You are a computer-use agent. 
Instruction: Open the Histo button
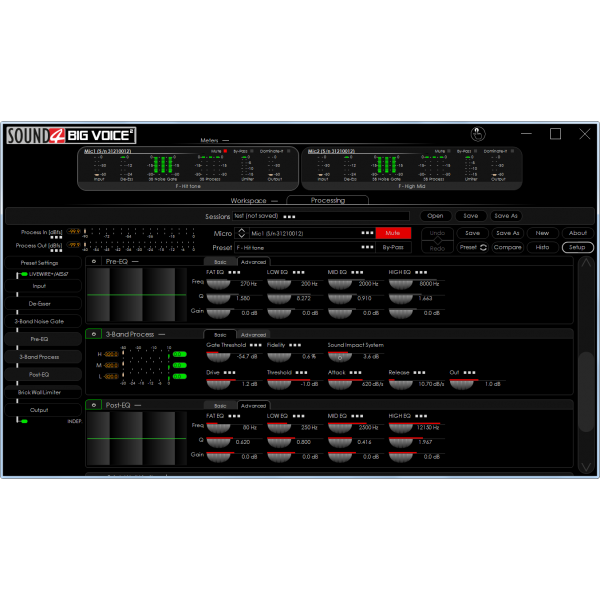542,247
